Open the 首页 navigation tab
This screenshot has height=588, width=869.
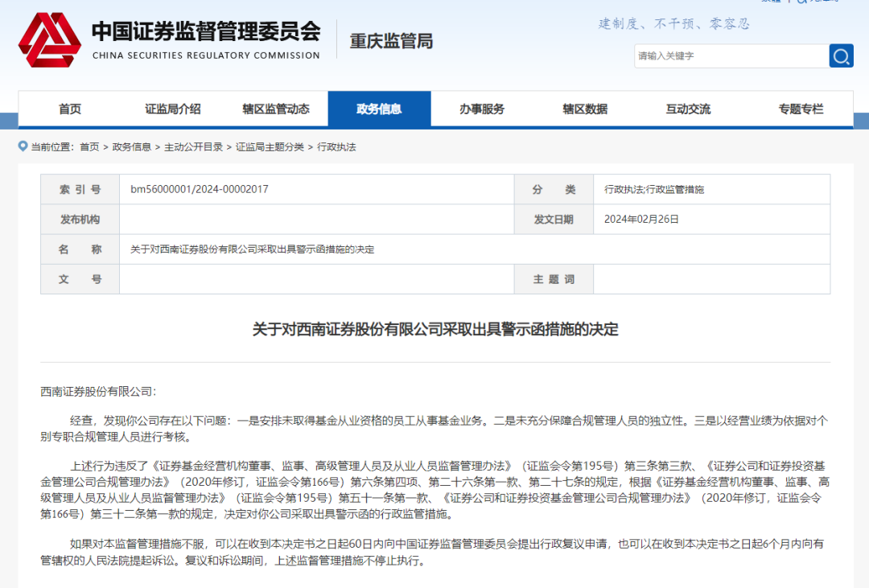tap(70, 109)
